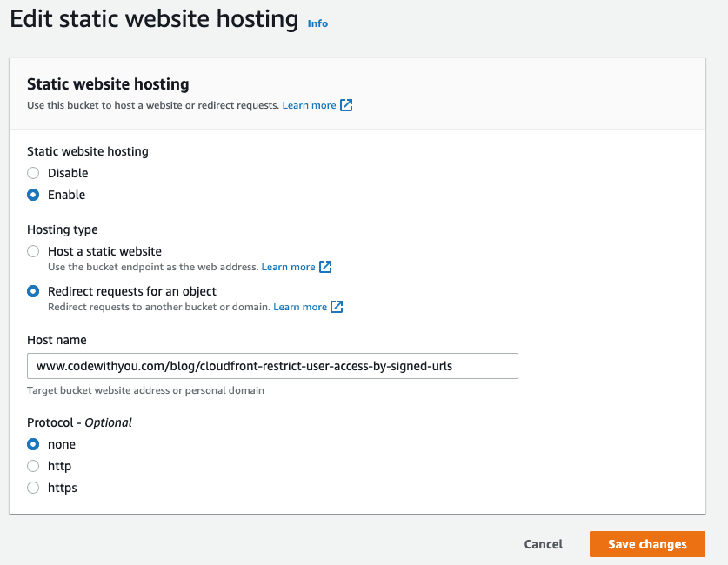Click 'Edit static website hosting' page title
The image size is (728, 565).
(x=154, y=19)
